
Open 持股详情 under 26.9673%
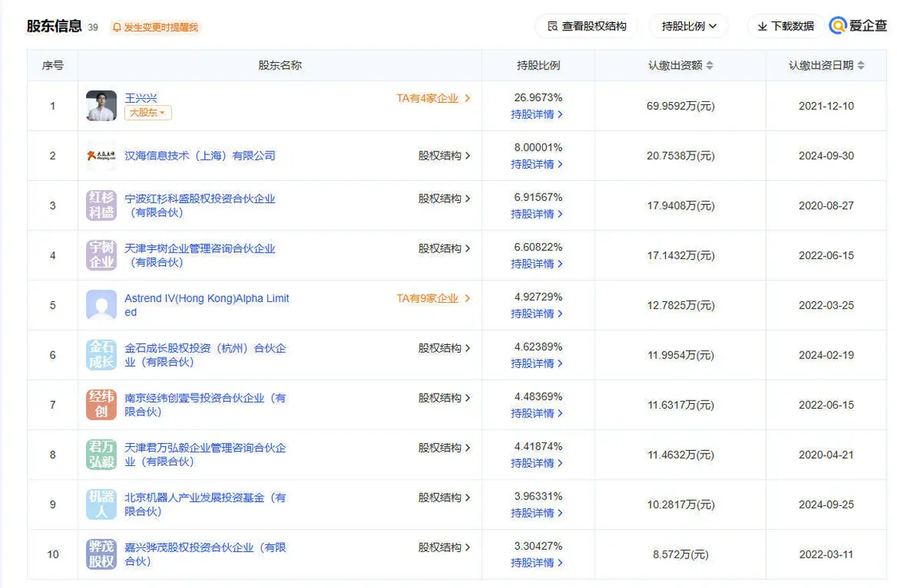click(537, 114)
